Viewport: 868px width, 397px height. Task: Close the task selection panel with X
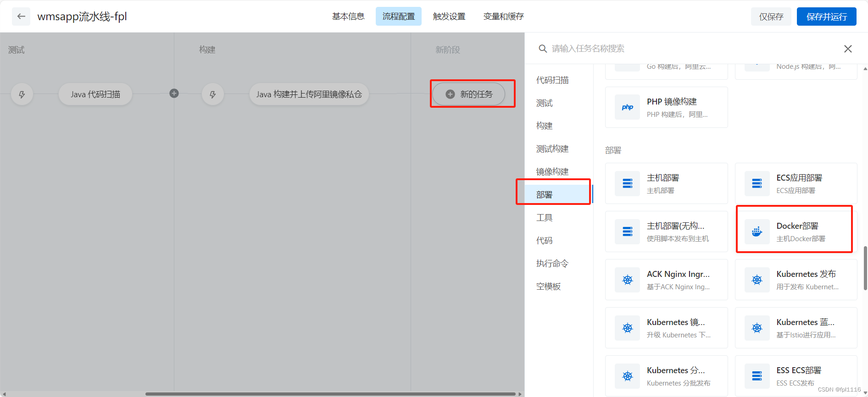tap(848, 49)
